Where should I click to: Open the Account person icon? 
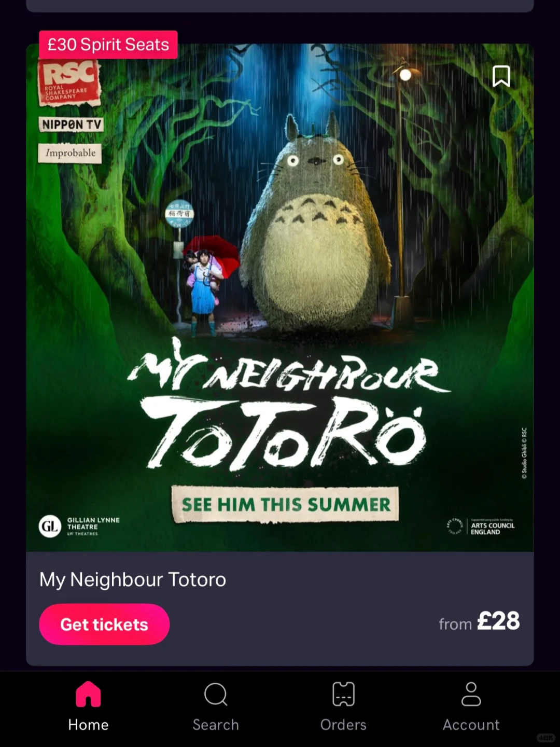click(x=471, y=694)
